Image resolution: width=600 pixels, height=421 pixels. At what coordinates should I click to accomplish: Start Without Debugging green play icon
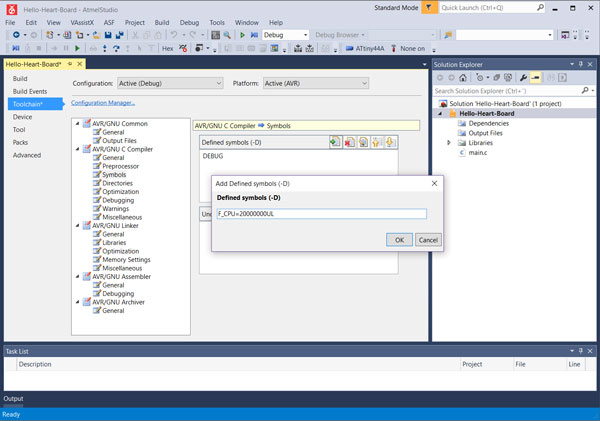[242, 35]
